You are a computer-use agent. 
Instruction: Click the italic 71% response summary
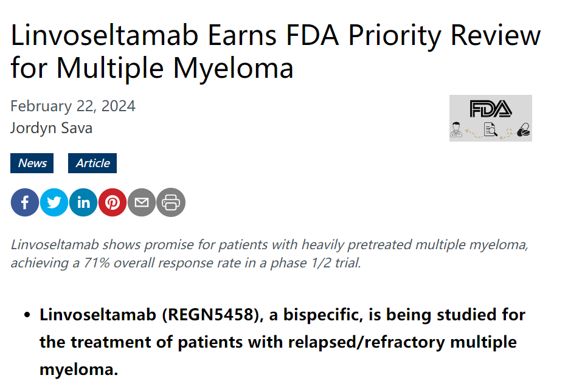click(269, 253)
